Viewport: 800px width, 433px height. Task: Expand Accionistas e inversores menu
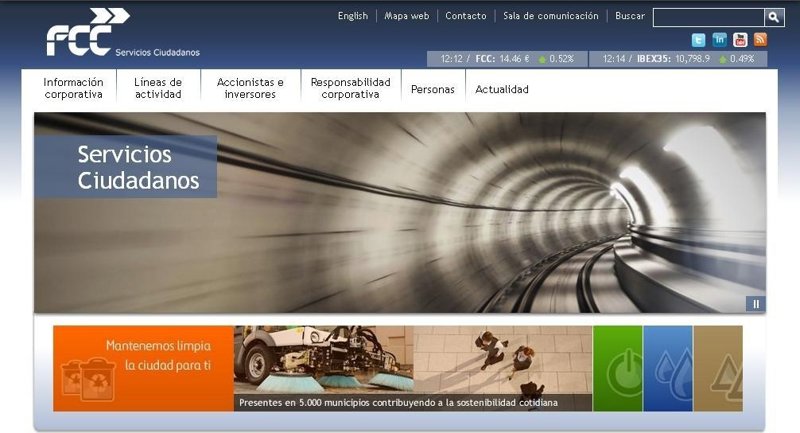[x=250, y=88]
